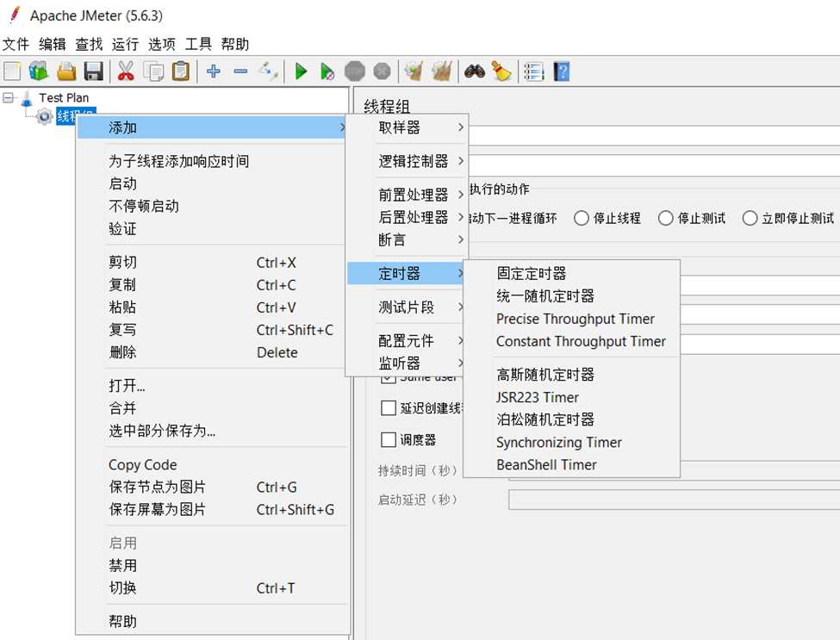The width and height of the screenshot is (840, 640).
Task: Click 禁用 in the context menu
Action: 122,566
